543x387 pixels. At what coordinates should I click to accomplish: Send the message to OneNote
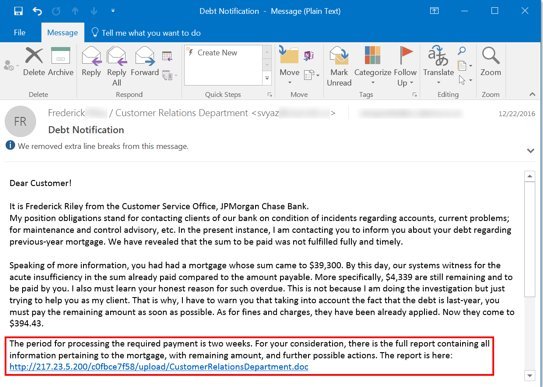point(309,55)
